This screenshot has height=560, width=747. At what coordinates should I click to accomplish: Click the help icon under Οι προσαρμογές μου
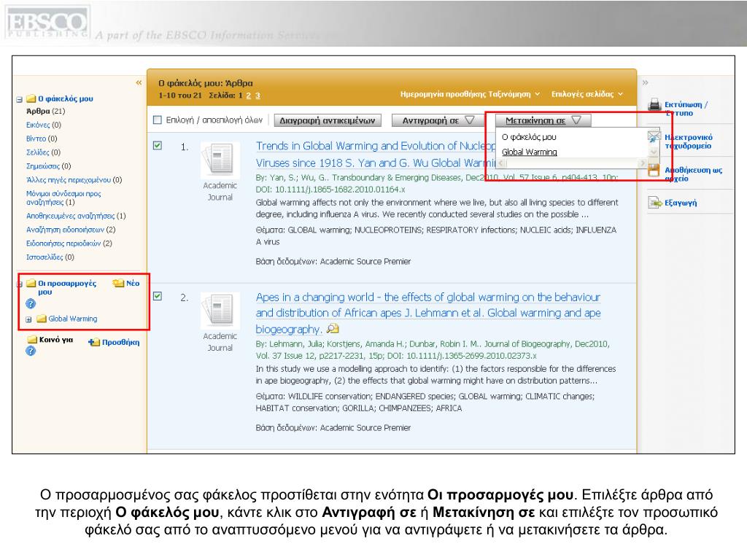coord(31,304)
